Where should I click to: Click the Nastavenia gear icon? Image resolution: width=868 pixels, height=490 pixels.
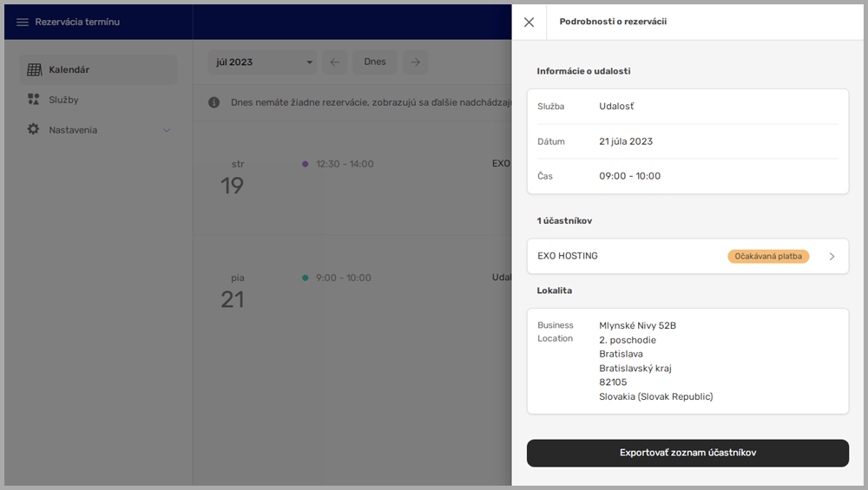(34, 130)
